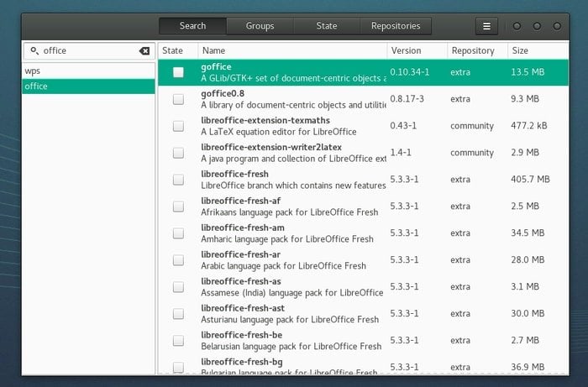Sort by the Version column header
Viewport: 588px width, 387px height.
[x=417, y=50]
